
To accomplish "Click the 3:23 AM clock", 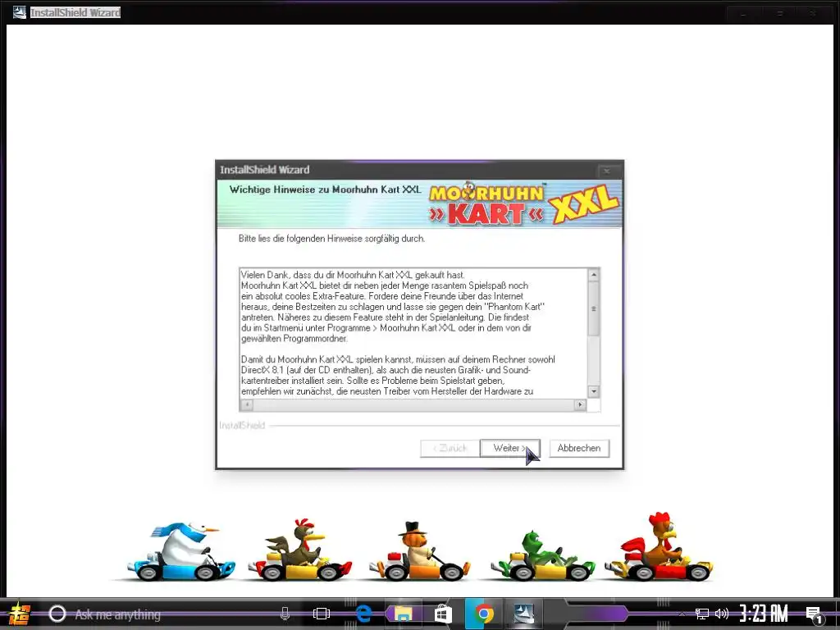I will click(x=764, y=614).
